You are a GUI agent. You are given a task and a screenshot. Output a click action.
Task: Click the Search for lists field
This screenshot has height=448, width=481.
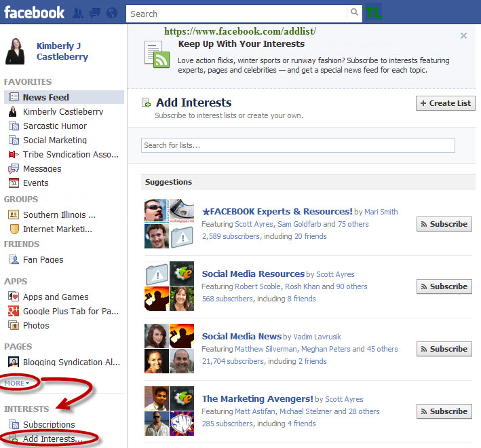[298, 145]
